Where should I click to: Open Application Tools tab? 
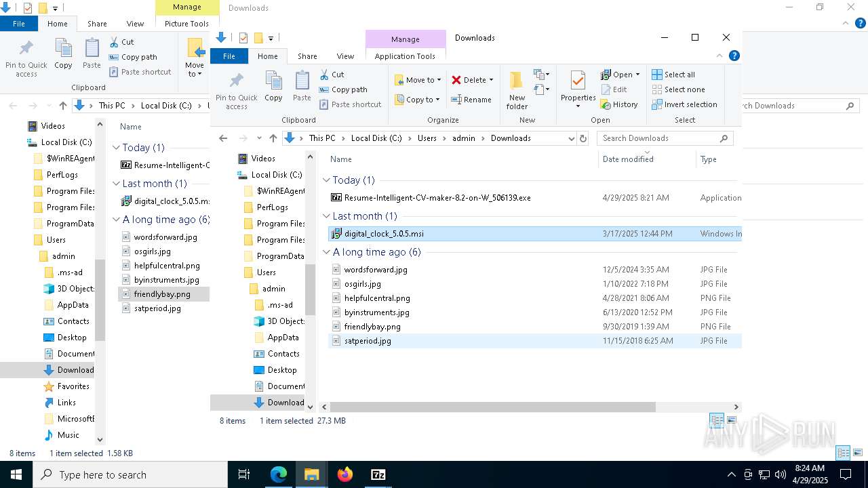405,56
